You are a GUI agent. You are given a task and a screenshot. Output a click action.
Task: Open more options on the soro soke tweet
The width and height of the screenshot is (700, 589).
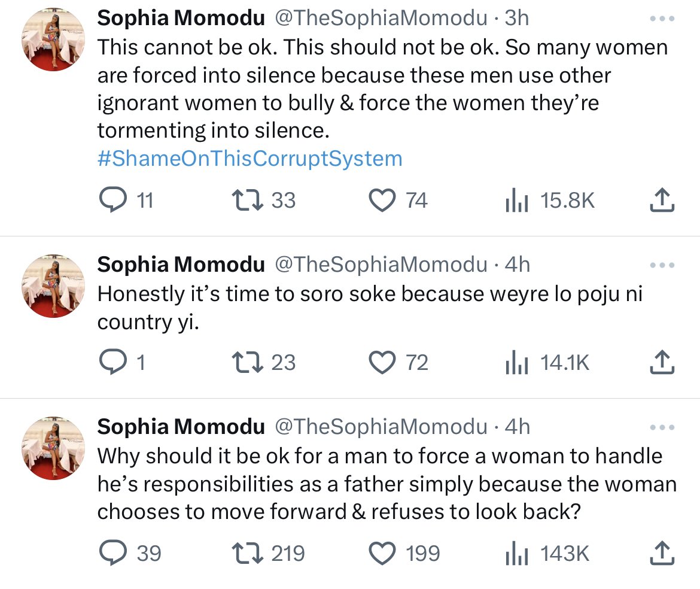662,264
